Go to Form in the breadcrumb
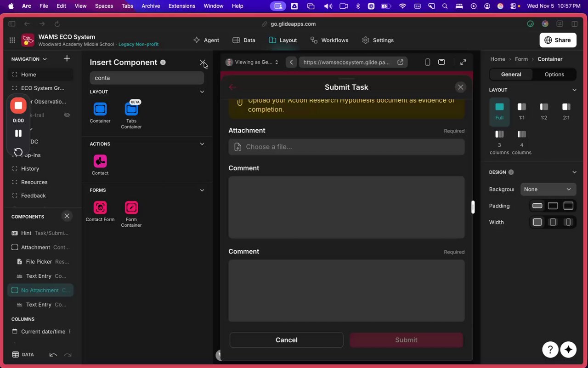 point(521,59)
